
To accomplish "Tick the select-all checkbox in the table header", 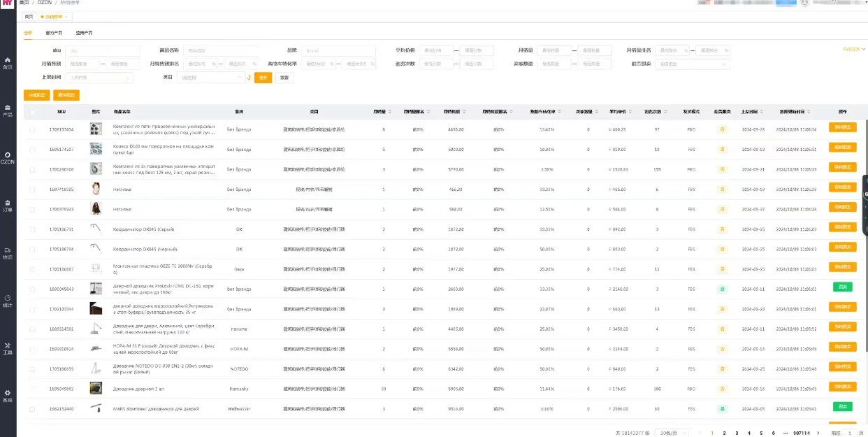I will pos(32,111).
